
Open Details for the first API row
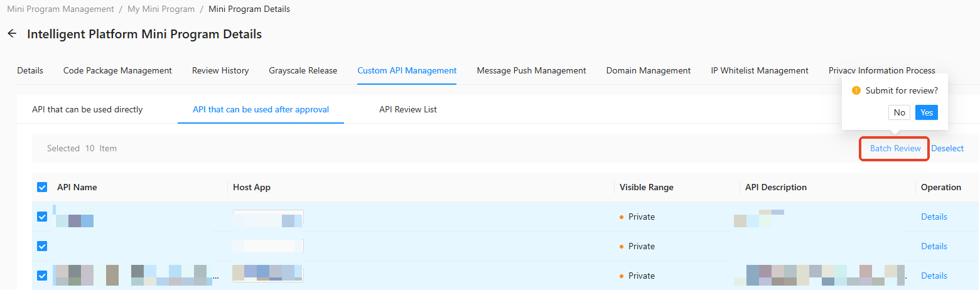[934, 217]
